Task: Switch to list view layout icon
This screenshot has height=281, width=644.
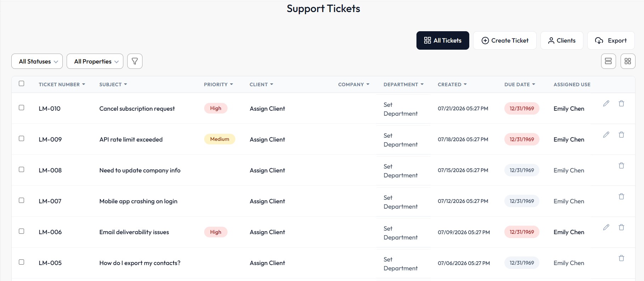Action: pyautogui.click(x=608, y=61)
